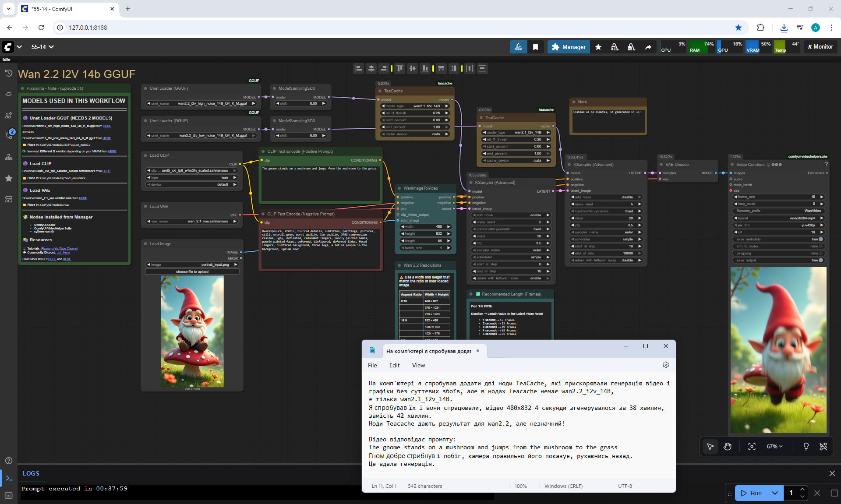Expand the Run button dropdown arrow
The image size is (841, 504).
pyautogui.click(x=774, y=493)
